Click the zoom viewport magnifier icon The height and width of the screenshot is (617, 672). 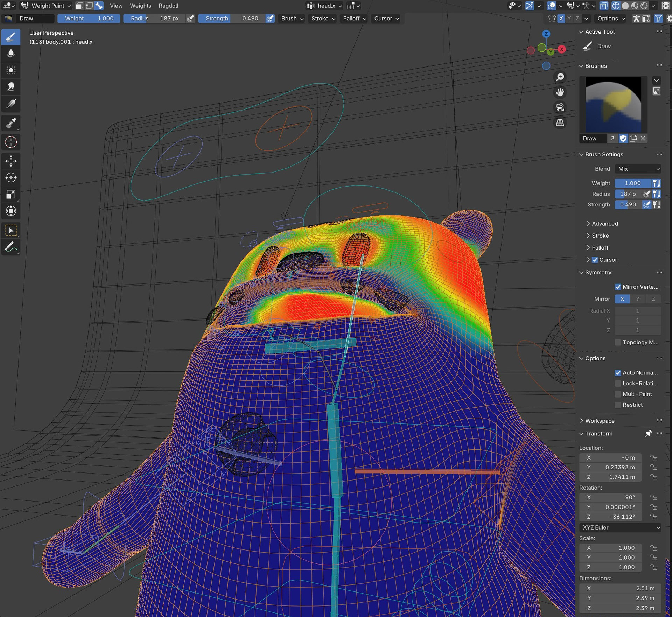[x=560, y=77]
